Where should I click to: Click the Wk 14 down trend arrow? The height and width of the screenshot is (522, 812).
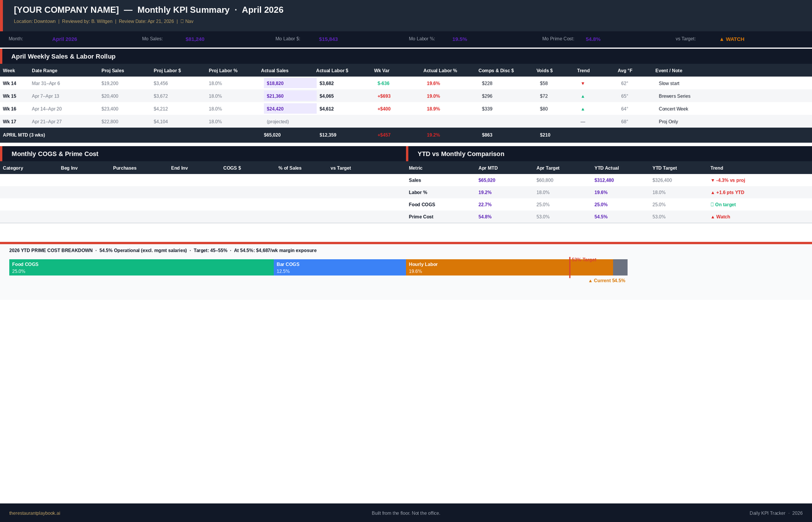click(x=583, y=84)
